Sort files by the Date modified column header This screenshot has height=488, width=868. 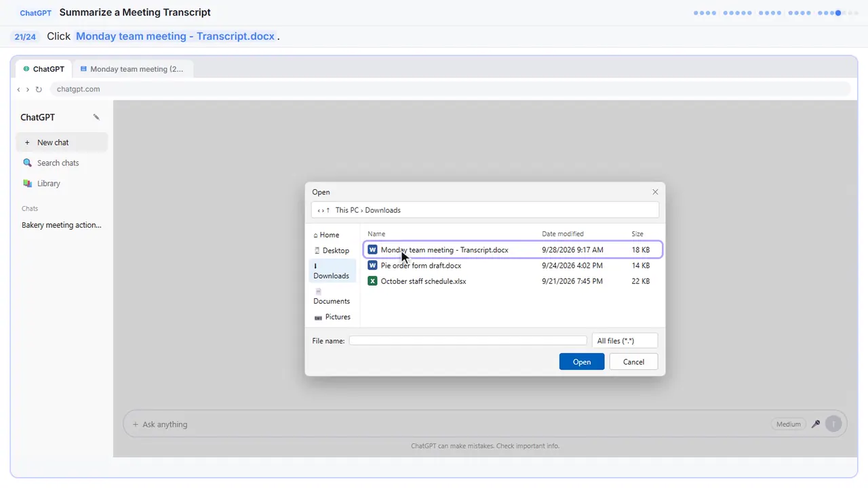point(563,234)
